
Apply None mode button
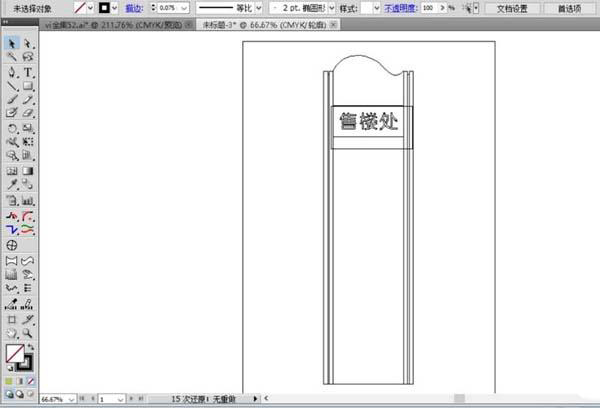[30, 381]
